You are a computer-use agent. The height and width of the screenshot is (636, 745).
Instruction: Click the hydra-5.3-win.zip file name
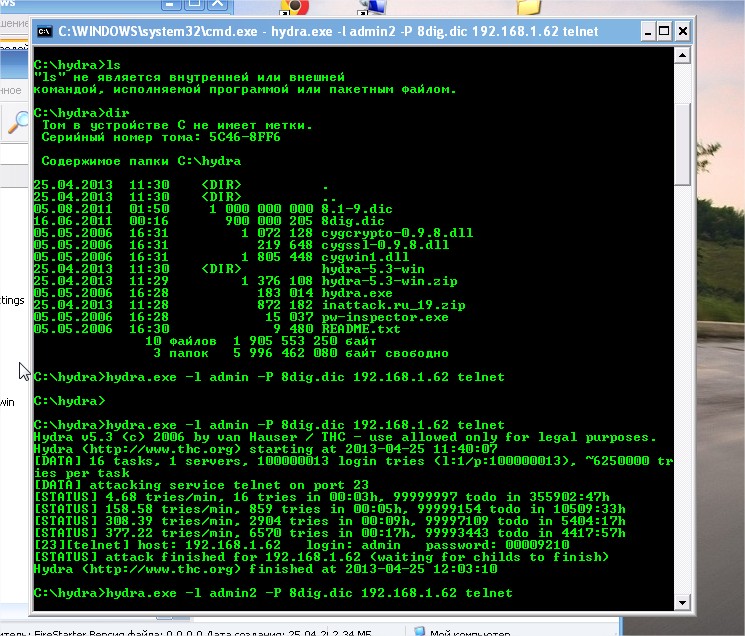[x=389, y=281]
